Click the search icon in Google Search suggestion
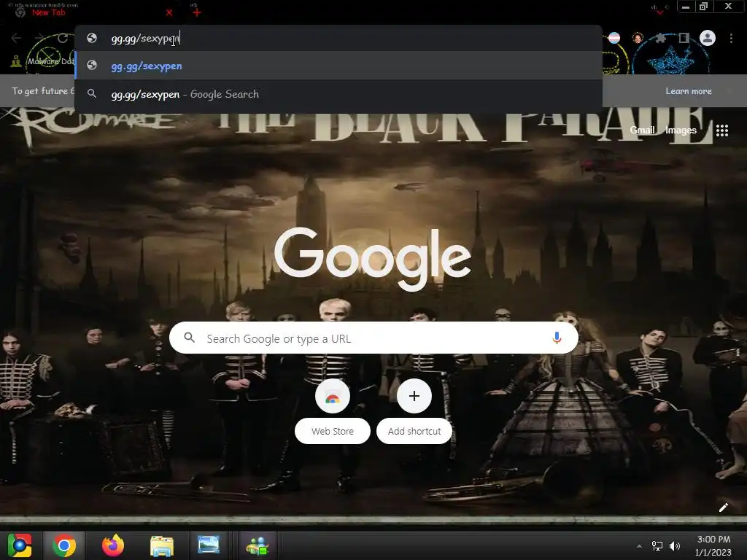747x560 pixels. 92,94
